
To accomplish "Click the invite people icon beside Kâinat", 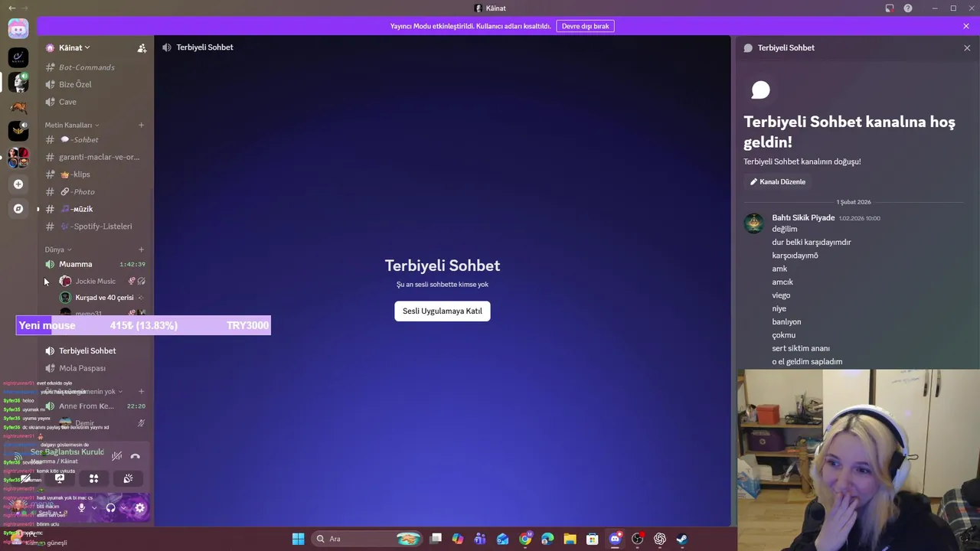I will [142, 47].
